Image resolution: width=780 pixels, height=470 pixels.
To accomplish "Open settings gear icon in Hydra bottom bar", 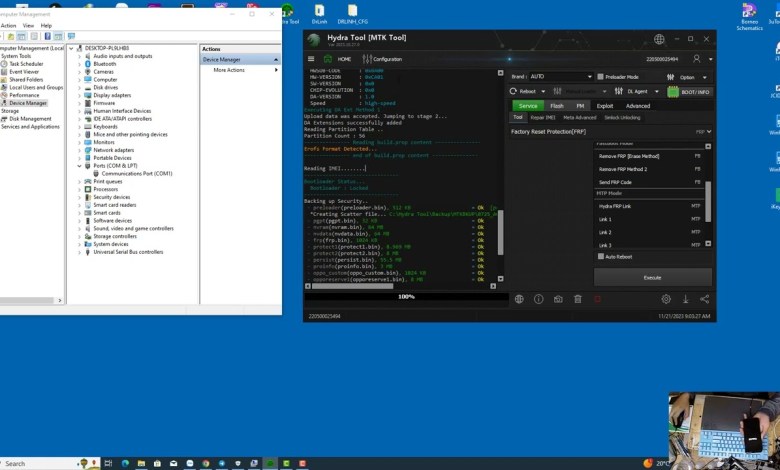I will pyautogui.click(x=666, y=299).
